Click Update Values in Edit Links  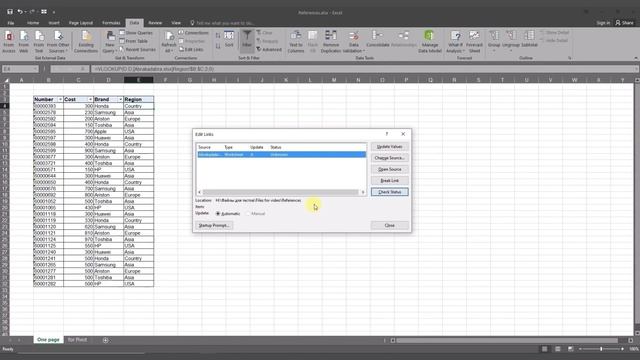(389, 147)
